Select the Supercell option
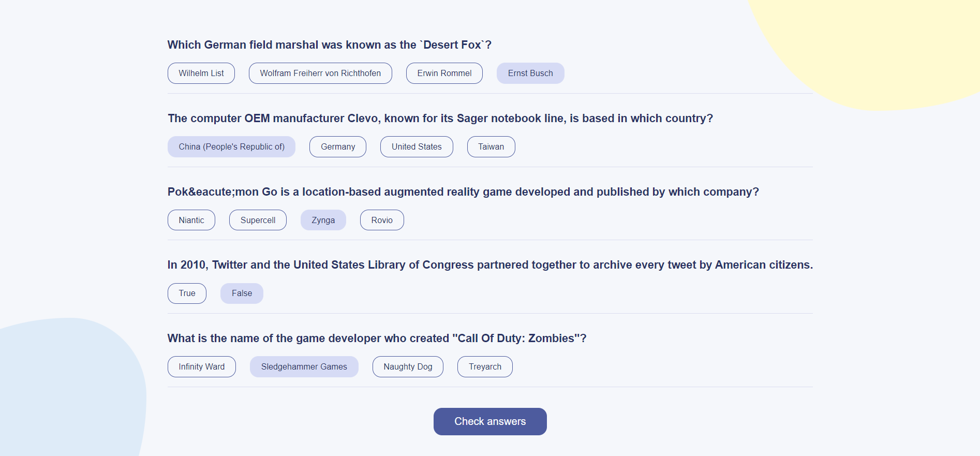This screenshot has width=980, height=456. [258, 220]
